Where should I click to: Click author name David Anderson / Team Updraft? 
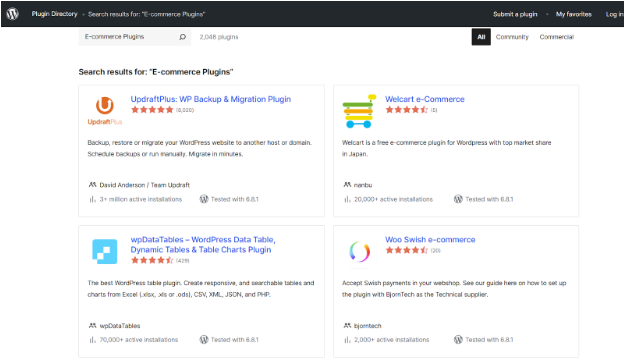pos(144,185)
